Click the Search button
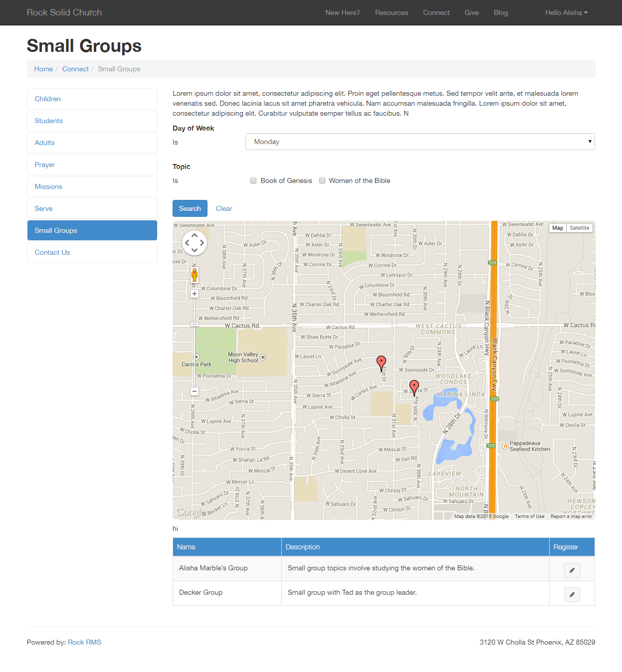The width and height of the screenshot is (622, 672). [190, 208]
